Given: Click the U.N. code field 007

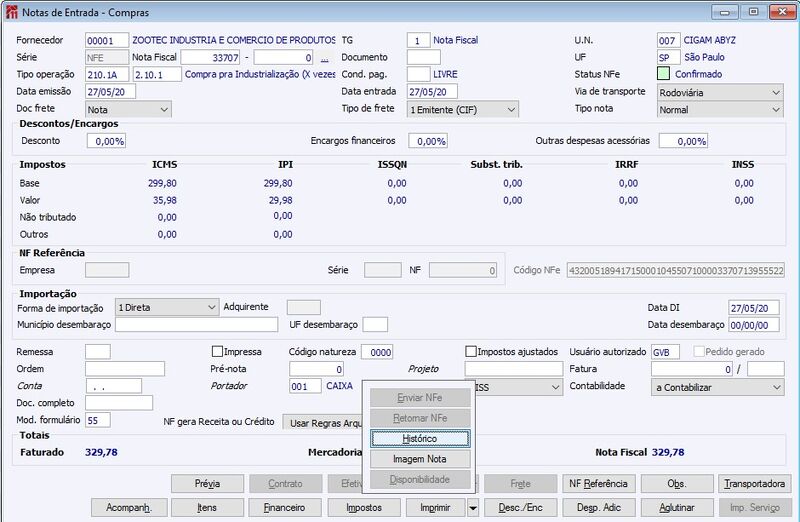Looking at the screenshot, I should pos(668,40).
